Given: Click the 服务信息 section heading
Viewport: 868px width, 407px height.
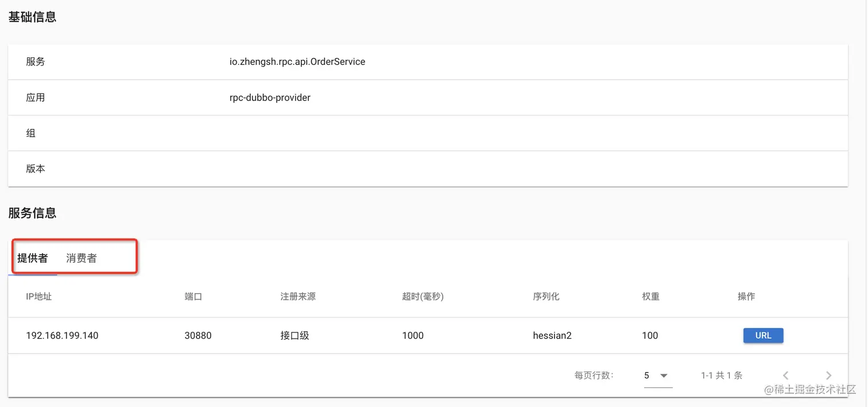Looking at the screenshot, I should [x=32, y=213].
